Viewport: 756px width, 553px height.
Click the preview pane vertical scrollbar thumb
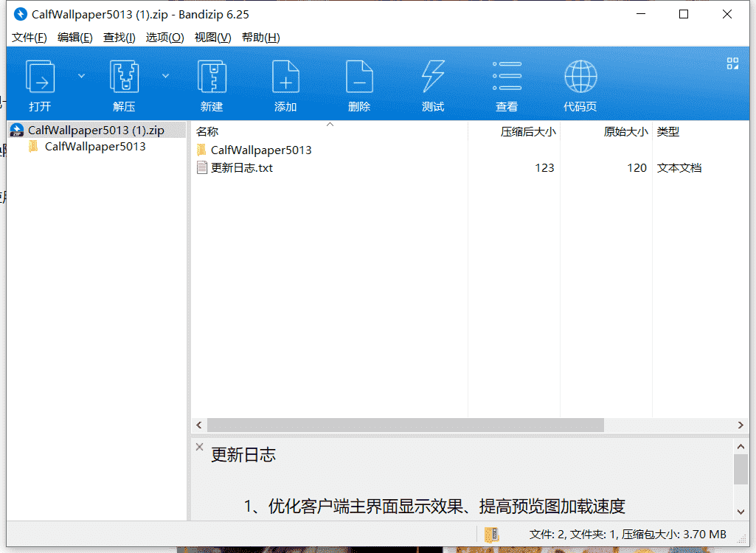[741, 469]
